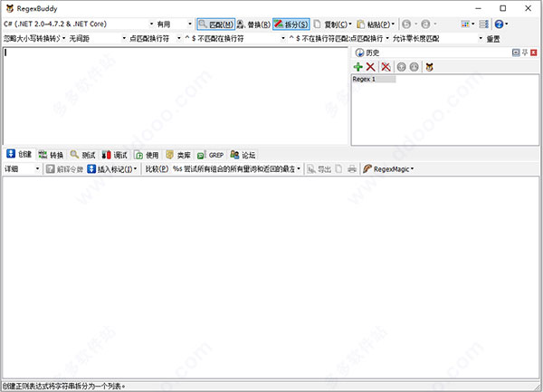
Task: Open the 点匹配换行符 dropdown
Action: pos(155,38)
